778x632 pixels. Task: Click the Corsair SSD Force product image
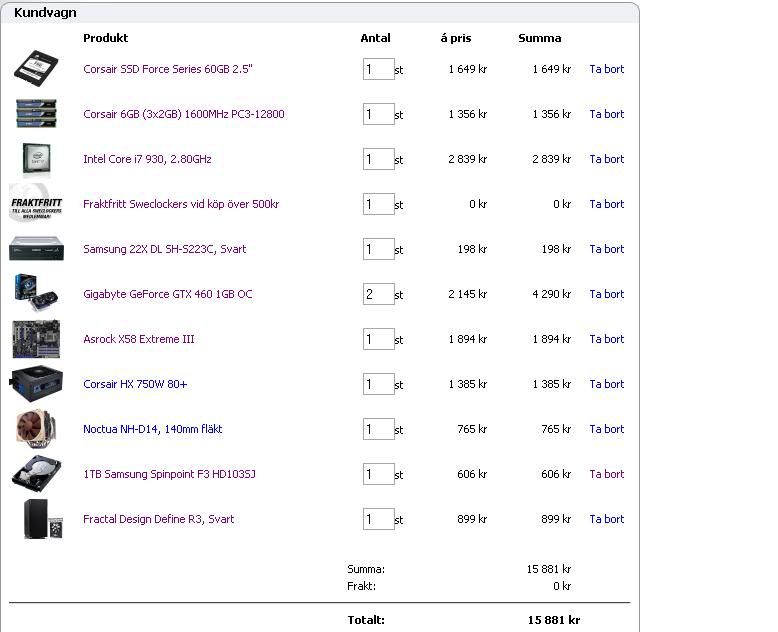(37, 68)
